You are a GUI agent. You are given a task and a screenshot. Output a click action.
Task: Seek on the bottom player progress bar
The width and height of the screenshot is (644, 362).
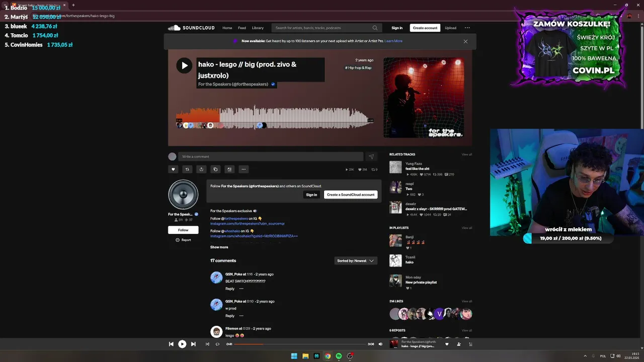pos(300,344)
